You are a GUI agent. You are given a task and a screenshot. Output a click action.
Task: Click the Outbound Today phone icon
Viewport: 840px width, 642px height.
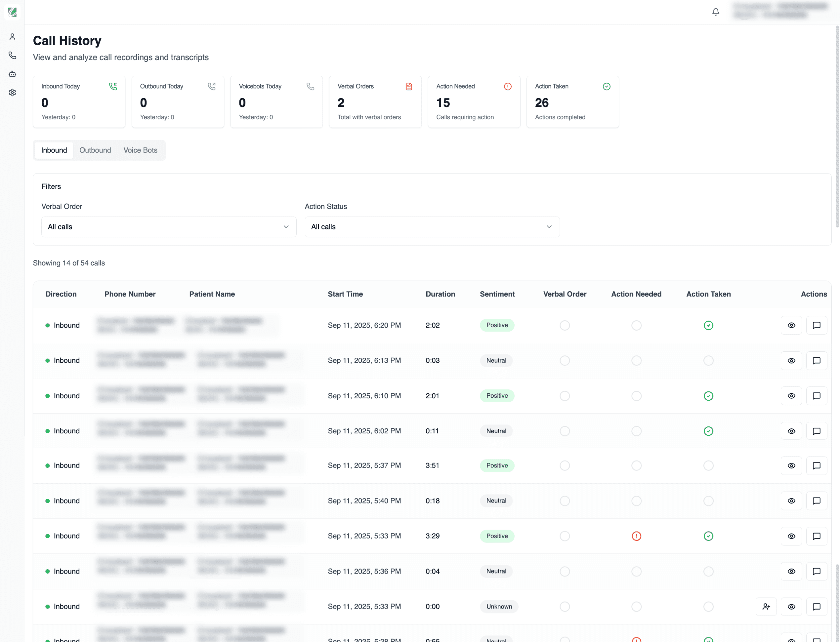coord(211,86)
